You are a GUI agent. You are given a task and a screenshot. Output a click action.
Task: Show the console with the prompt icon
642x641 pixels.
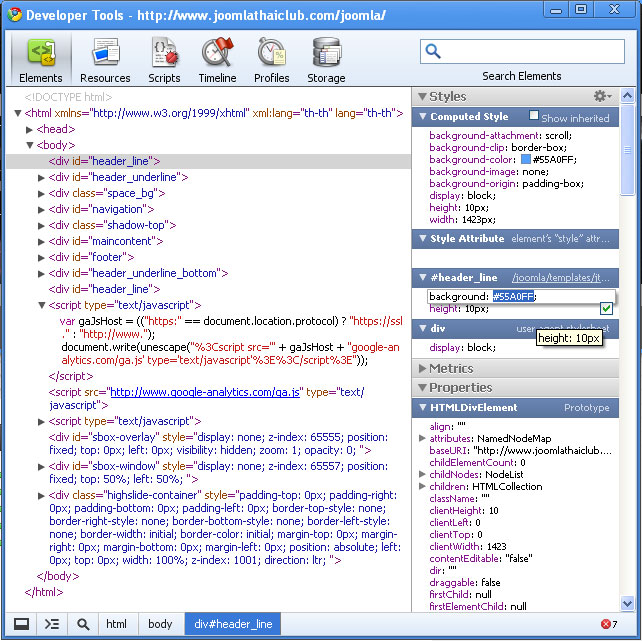52,624
